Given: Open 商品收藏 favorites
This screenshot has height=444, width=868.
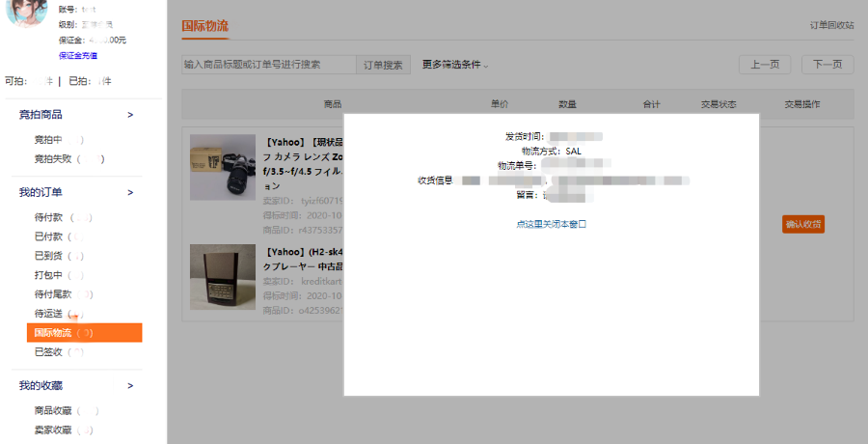Looking at the screenshot, I should 53,411.
